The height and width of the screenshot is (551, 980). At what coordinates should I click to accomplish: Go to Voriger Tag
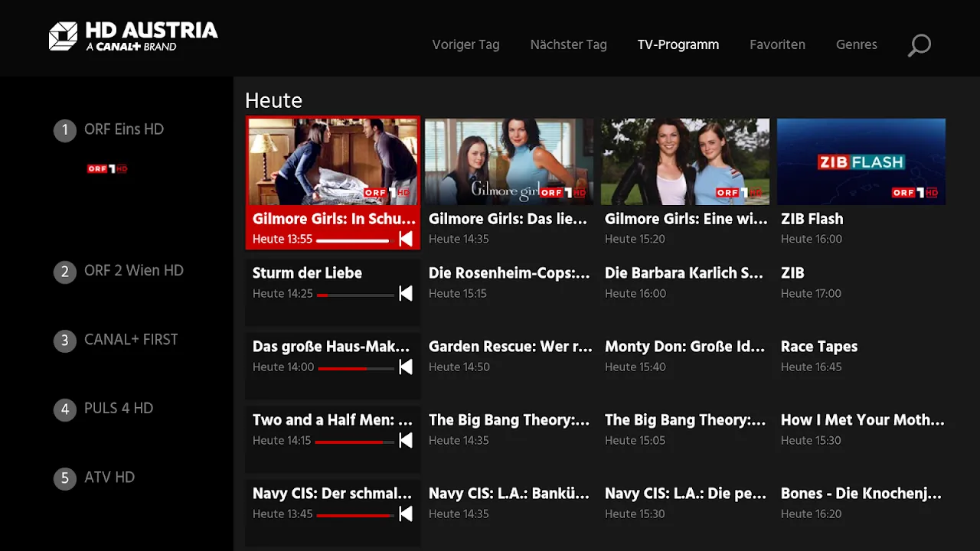coord(465,44)
